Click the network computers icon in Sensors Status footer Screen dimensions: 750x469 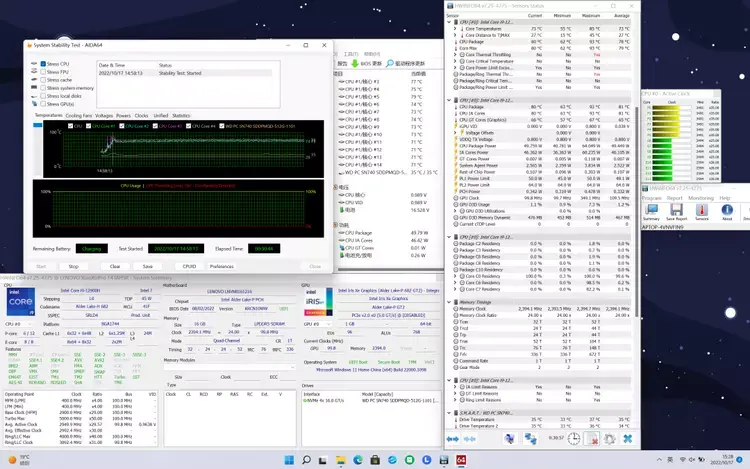click(530, 438)
